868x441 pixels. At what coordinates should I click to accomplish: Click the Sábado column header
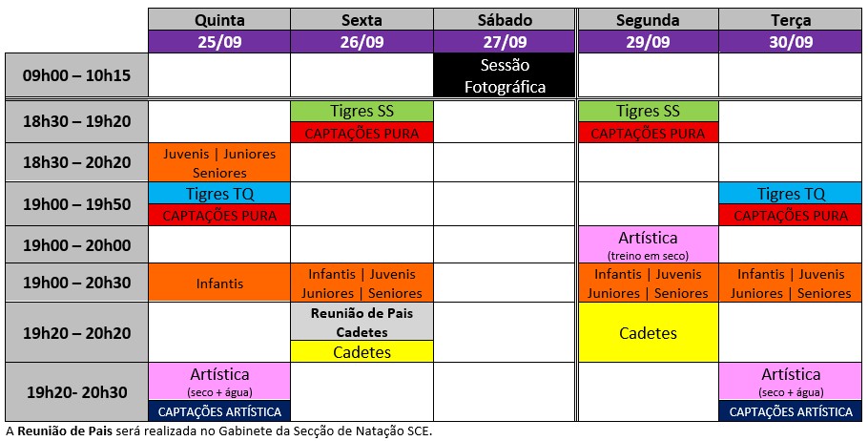click(x=505, y=19)
